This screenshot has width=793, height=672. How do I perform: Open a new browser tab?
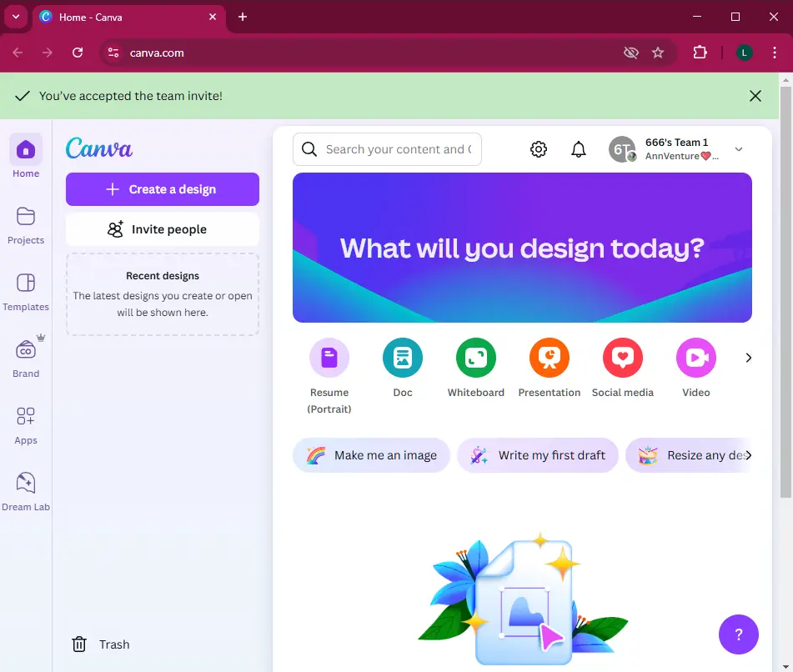[x=243, y=18]
